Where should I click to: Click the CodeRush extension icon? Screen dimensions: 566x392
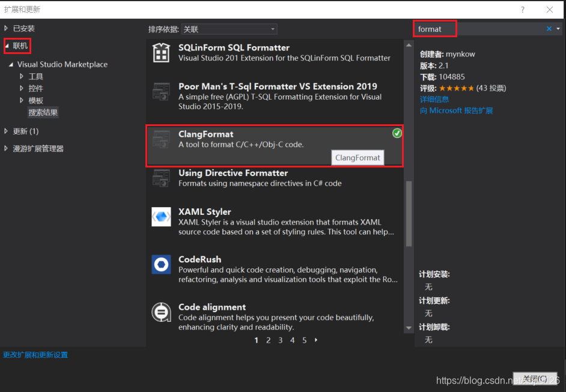161,264
